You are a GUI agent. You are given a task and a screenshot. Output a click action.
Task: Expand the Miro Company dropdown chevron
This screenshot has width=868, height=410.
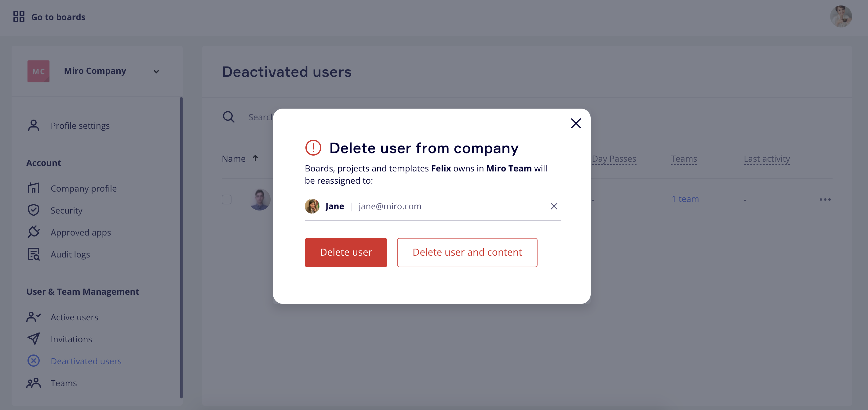156,71
